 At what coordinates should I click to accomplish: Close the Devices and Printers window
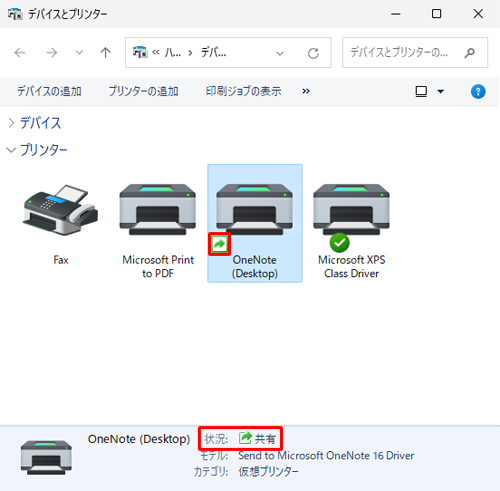click(478, 14)
